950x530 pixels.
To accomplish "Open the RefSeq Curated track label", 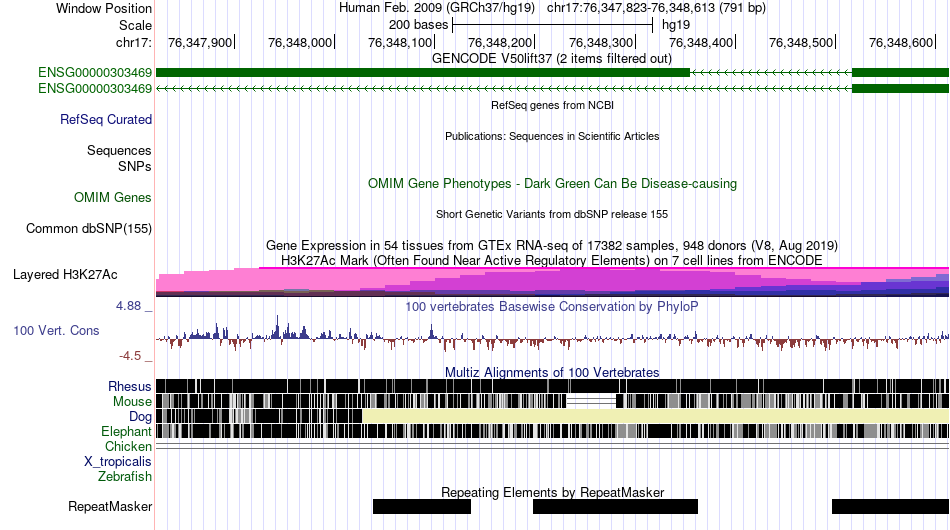I will tap(106, 119).
